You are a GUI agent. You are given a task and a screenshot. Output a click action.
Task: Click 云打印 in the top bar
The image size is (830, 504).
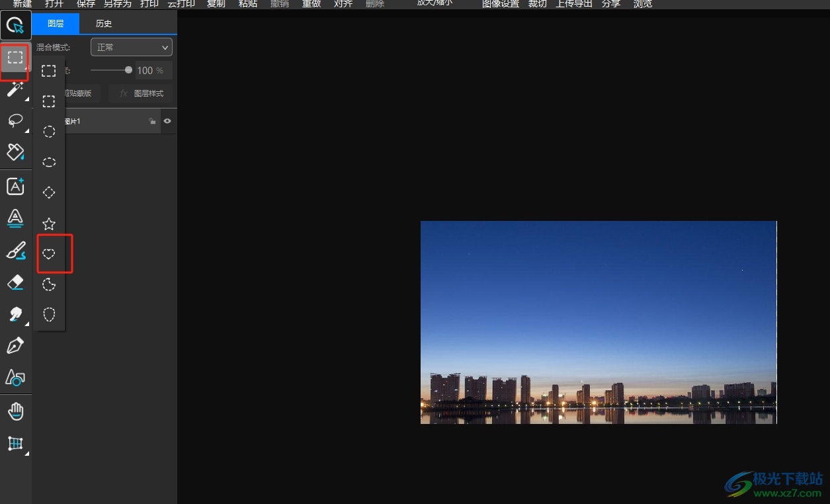[181, 4]
